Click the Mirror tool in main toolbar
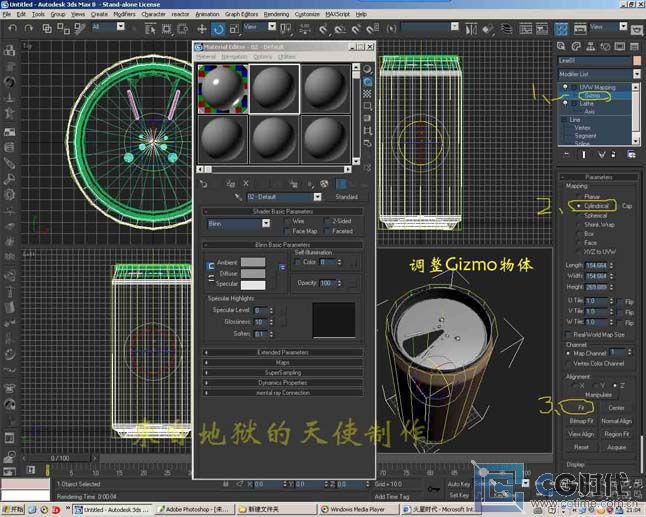The image size is (646, 517). click(471, 29)
